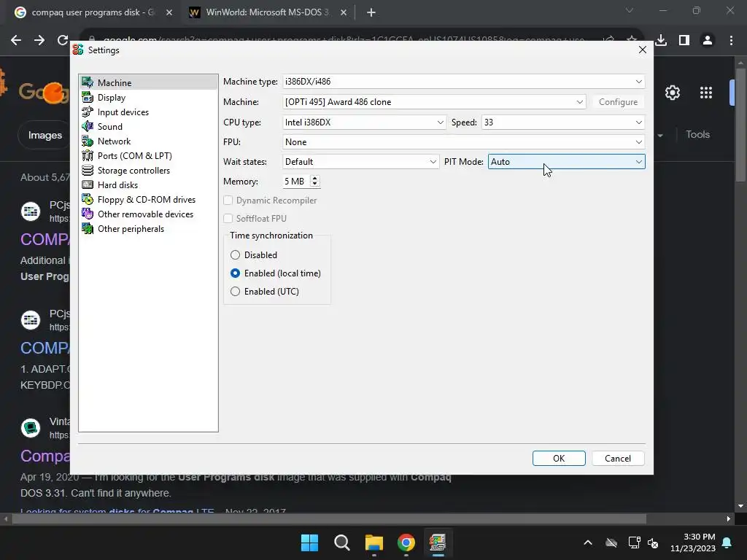
Task: Select Enabled (local time) radio
Action: [x=236, y=273]
